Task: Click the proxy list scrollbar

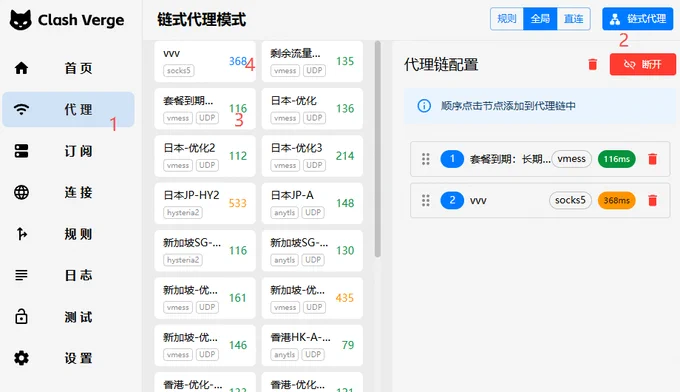Action: click(378, 149)
